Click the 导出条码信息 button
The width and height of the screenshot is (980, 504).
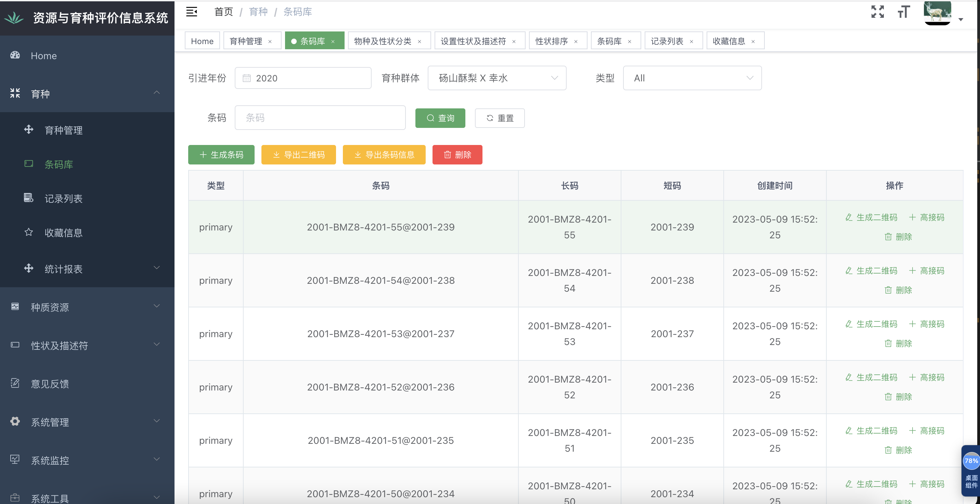(x=384, y=154)
